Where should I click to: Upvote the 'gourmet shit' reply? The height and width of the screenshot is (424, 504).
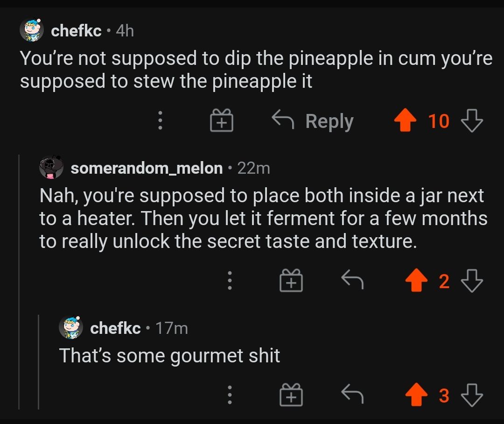coord(416,394)
